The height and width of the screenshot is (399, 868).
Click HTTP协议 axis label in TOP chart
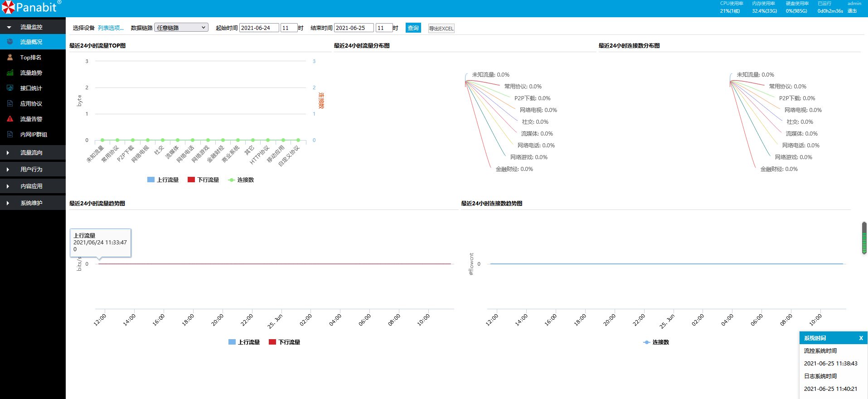pyautogui.click(x=260, y=155)
